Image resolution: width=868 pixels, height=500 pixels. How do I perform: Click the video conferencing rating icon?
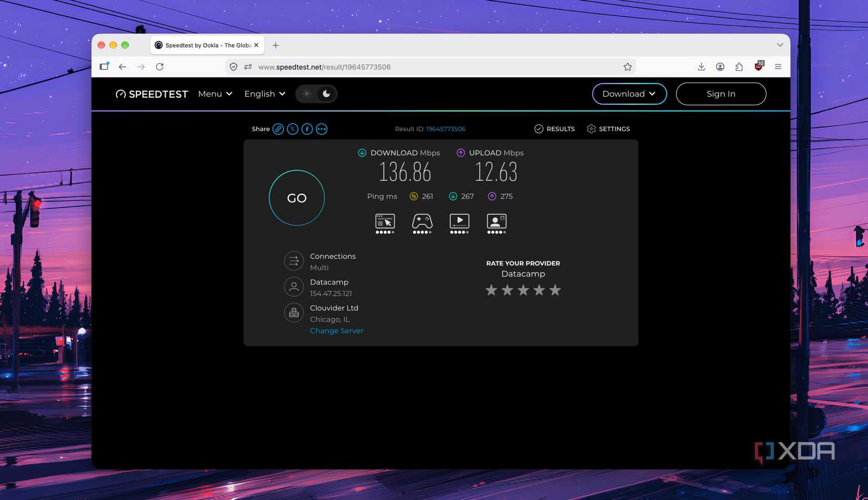click(x=497, y=223)
